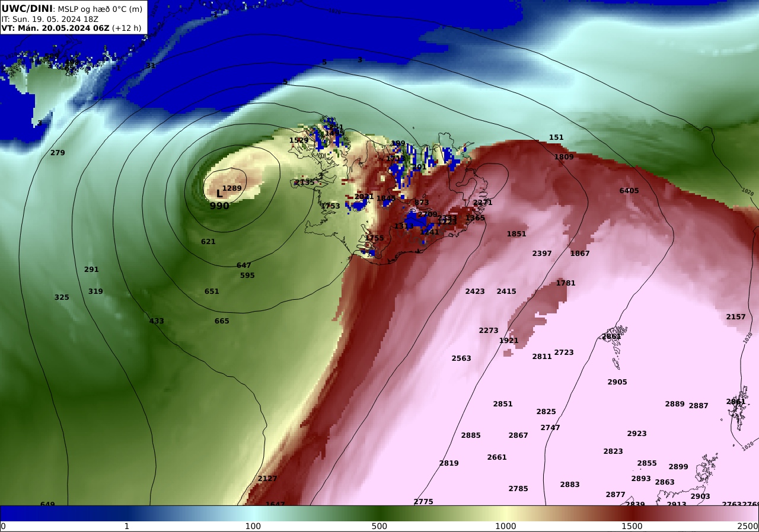Click the 2775 value on the map

tap(423, 502)
